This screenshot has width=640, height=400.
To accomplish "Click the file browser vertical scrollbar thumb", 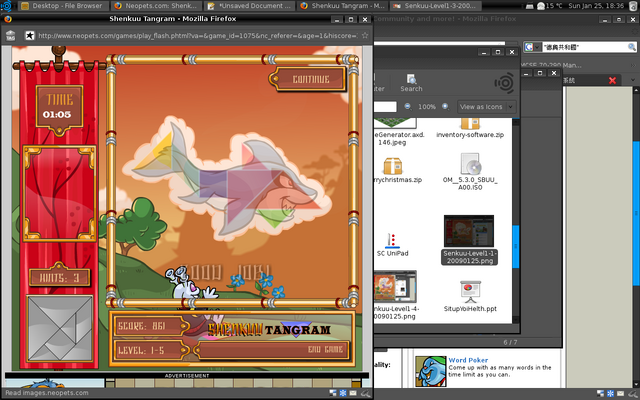I will (516, 247).
